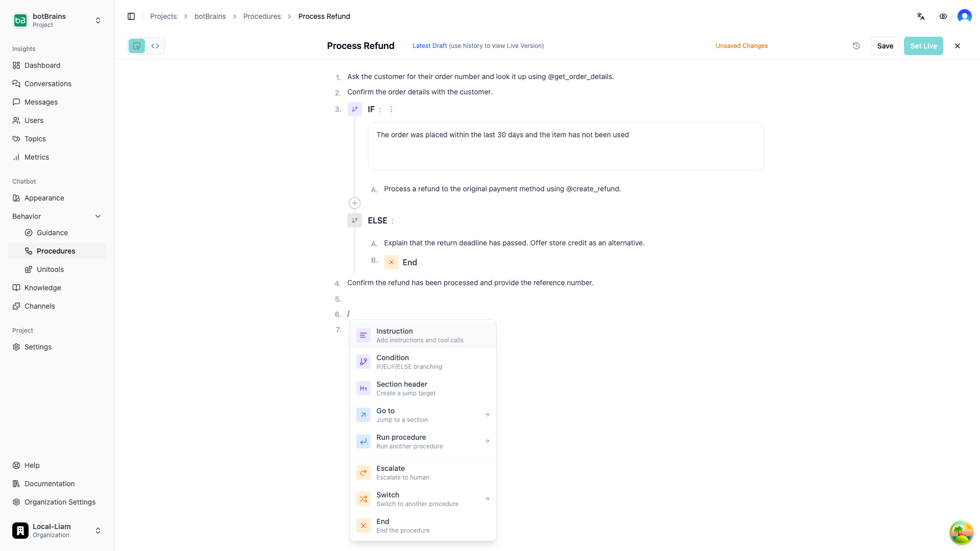
Task: Click inside the IF condition text box
Action: [566, 146]
